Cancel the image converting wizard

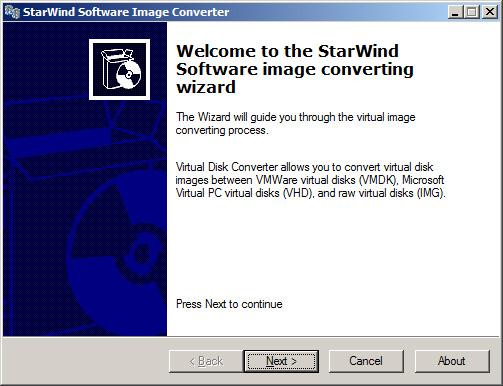pos(366,361)
